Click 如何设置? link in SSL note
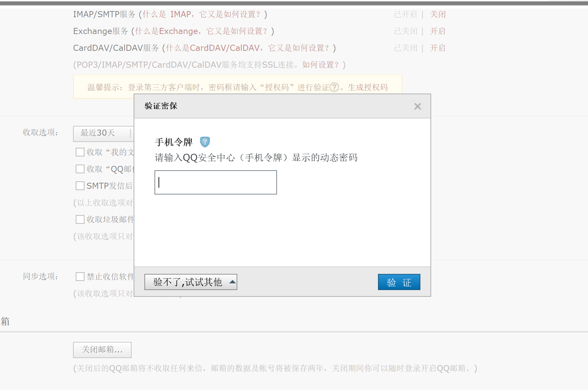This screenshot has height=390, width=588. tap(321, 65)
